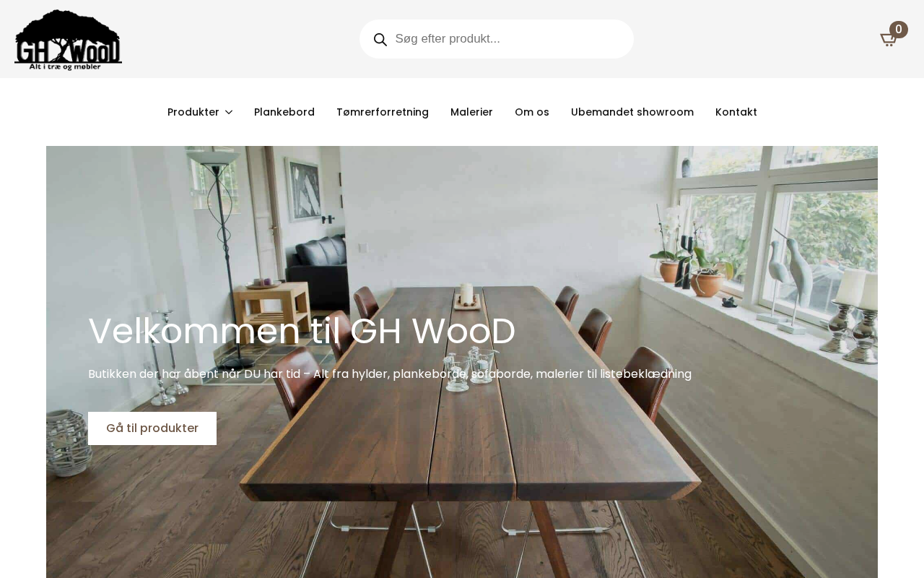Open the Kontakt page
924x578 pixels.
coord(736,112)
